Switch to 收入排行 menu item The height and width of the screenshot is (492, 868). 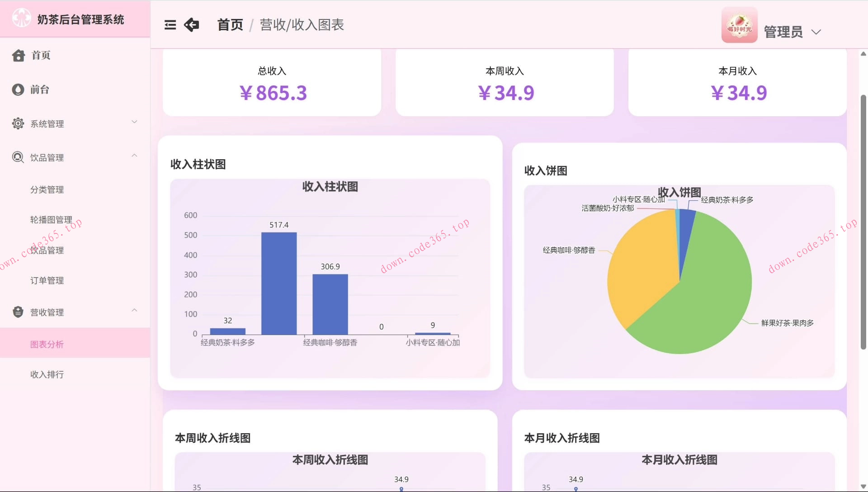click(x=47, y=374)
